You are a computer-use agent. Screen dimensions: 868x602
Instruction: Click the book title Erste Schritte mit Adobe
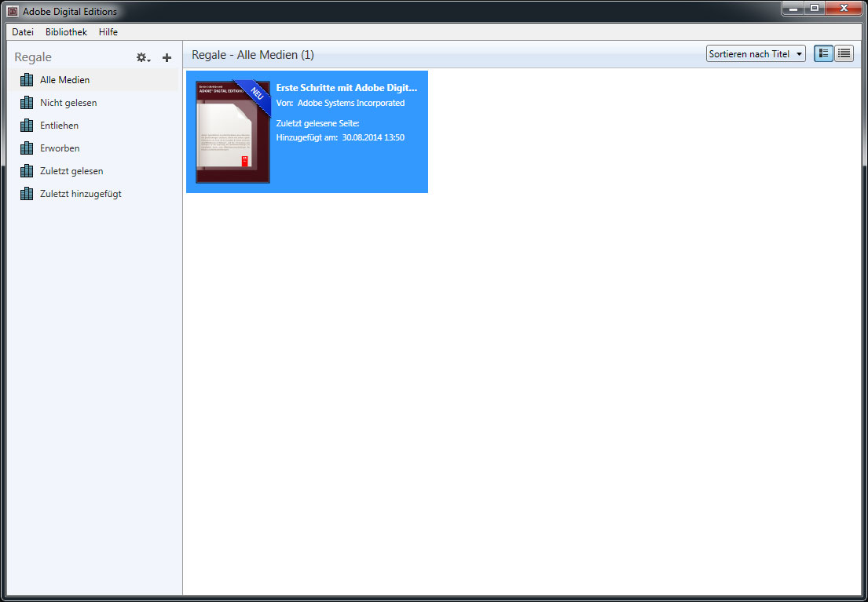click(346, 88)
